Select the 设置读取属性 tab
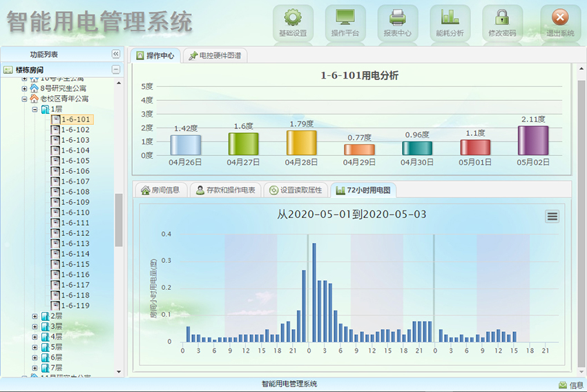The height and width of the screenshot is (392, 587). pos(296,190)
